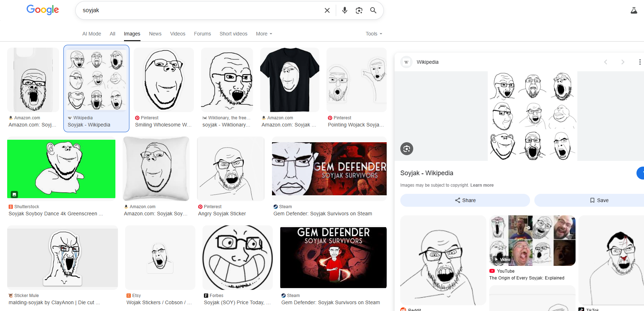Switch to All results tab
Viewport: 644px width, 311px height.
tap(113, 34)
